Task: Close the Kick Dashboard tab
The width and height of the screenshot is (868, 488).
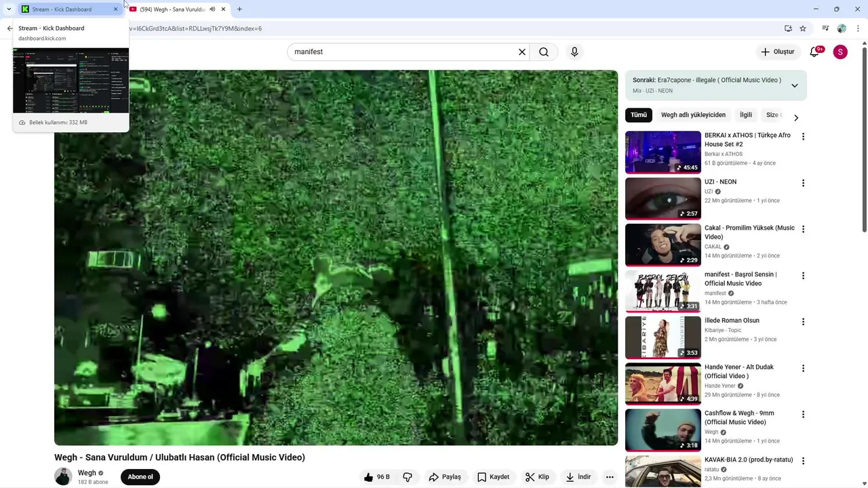Action: pos(115,9)
